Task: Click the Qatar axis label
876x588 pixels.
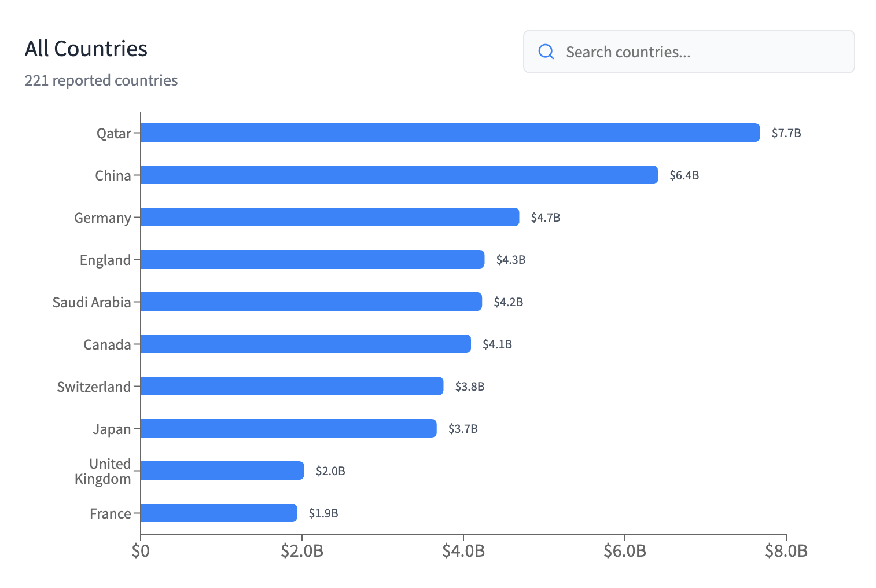Action: pyautogui.click(x=114, y=134)
